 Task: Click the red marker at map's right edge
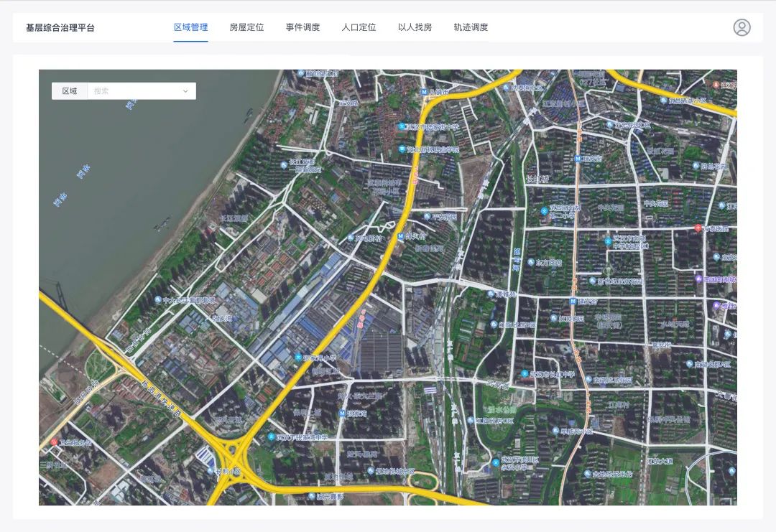(698, 228)
